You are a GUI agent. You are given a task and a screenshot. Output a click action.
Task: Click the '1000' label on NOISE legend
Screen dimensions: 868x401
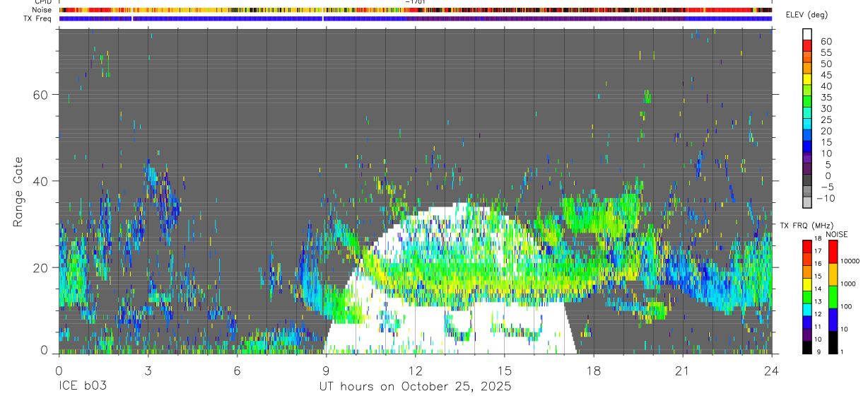click(x=848, y=284)
